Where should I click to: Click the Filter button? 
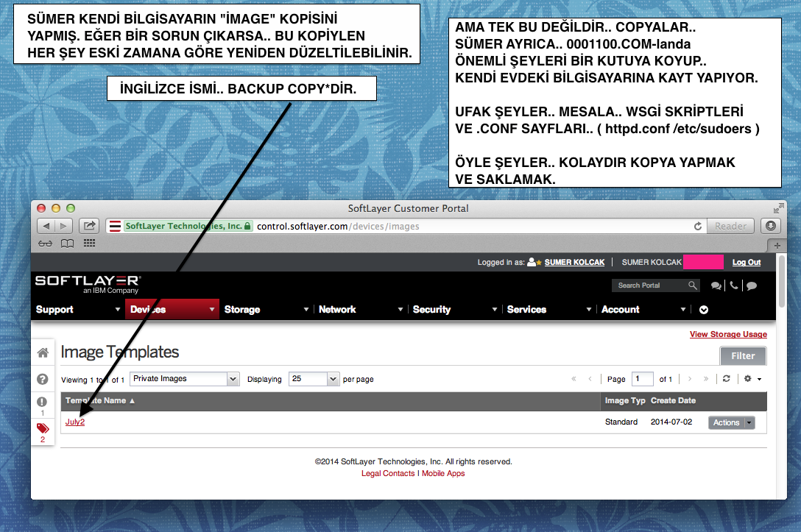pos(743,356)
